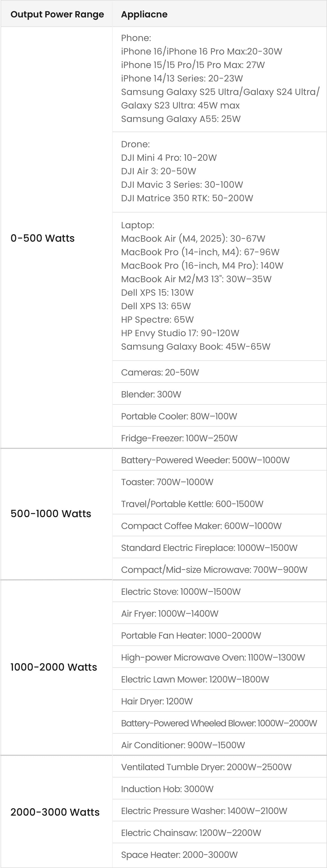The height and width of the screenshot is (868, 327).
Task: Click the 1000-2000 Watts range cell
Action: point(54,667)
